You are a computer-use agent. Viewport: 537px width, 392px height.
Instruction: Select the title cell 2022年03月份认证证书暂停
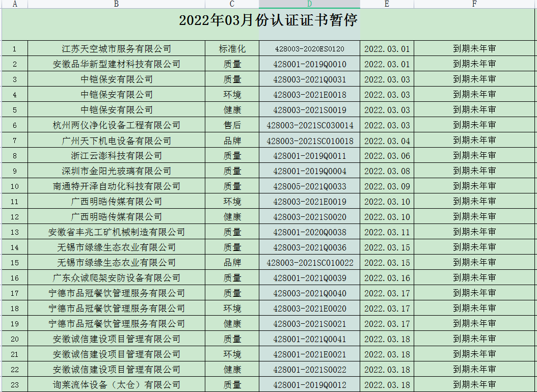(x=268, y=21)
